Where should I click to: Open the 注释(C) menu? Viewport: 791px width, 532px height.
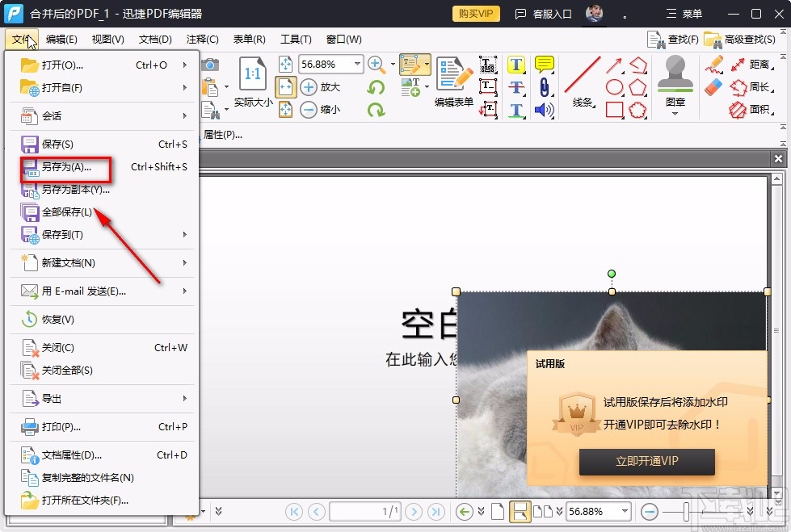pyautogui.click(x=202, y=40)
